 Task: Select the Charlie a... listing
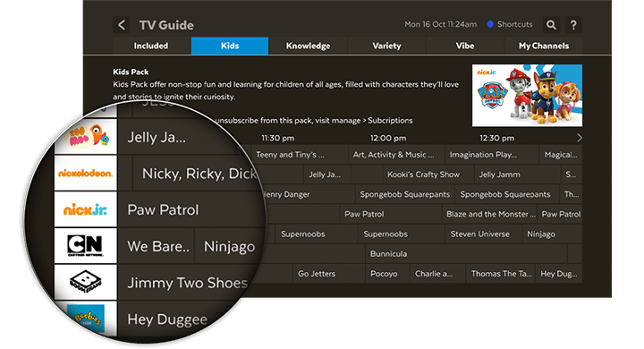click(x=437, y=273)
